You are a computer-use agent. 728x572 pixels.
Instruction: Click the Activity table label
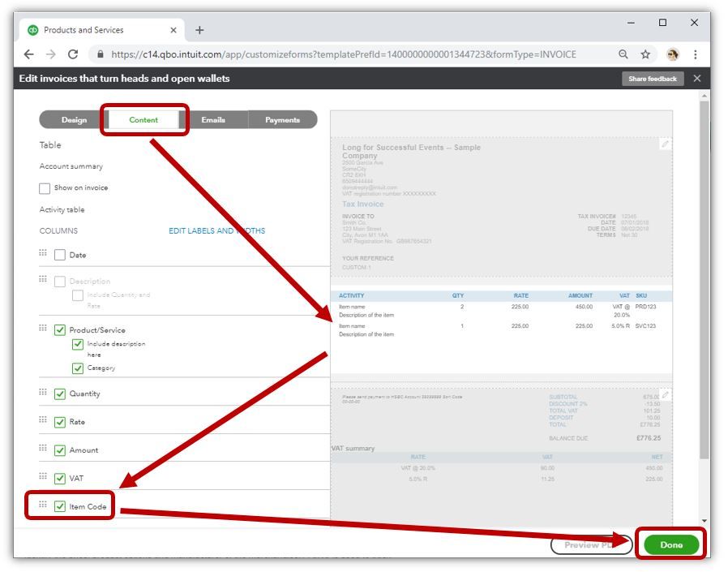coord(62,210)
